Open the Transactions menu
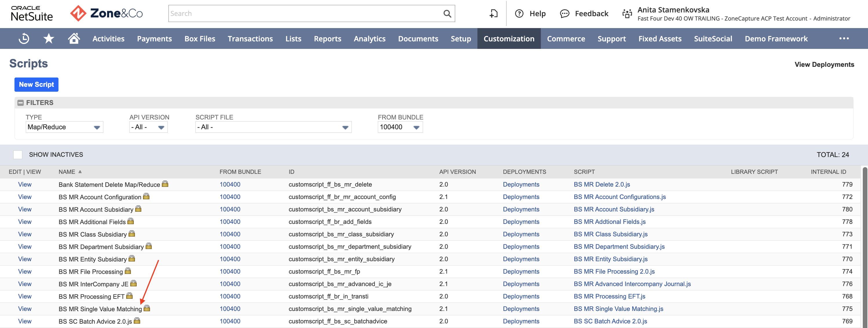The height and width of the screenshot is (328, 868). (250, 38)
